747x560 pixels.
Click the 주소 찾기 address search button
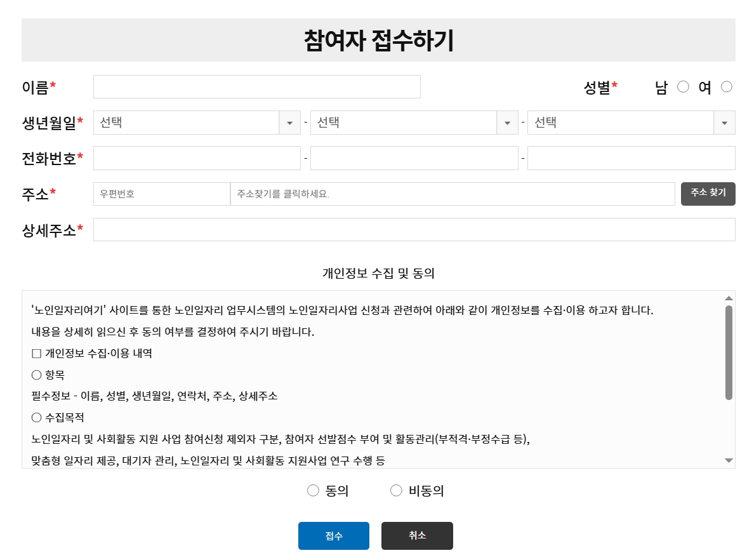point(708,194)
